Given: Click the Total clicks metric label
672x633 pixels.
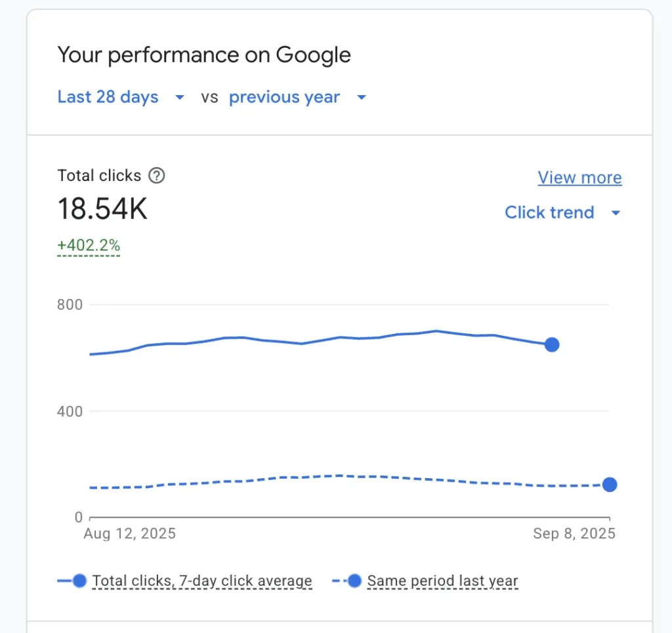Looking at the screenshot, I should (99, 176).
